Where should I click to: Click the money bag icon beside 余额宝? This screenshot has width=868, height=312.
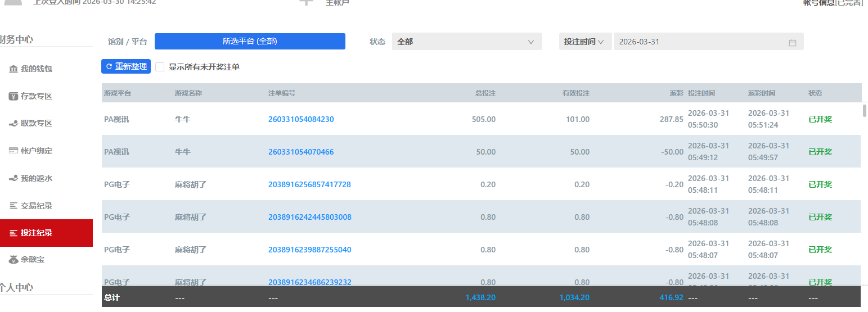(14, 259)
